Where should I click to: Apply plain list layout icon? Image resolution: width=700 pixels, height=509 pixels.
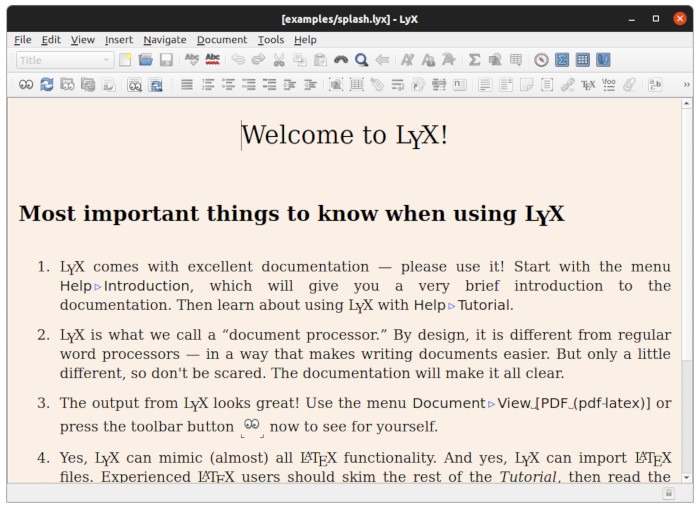click(249, 84)
